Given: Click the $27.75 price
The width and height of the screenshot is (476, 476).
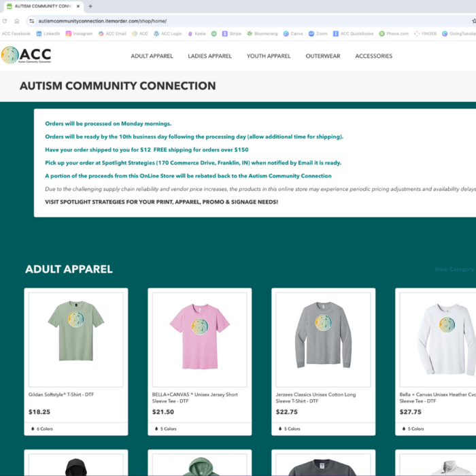Looking at the screenshot, I should [411, 412].
